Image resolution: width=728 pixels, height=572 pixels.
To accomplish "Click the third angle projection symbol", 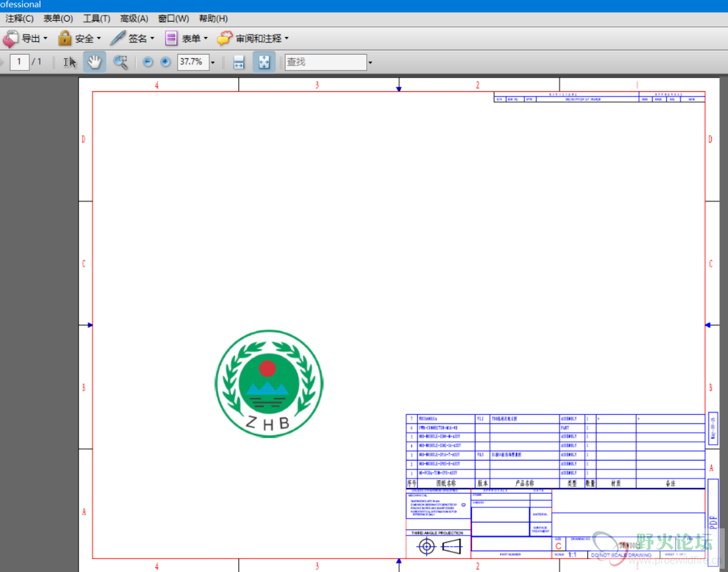I will coord(440,547).
